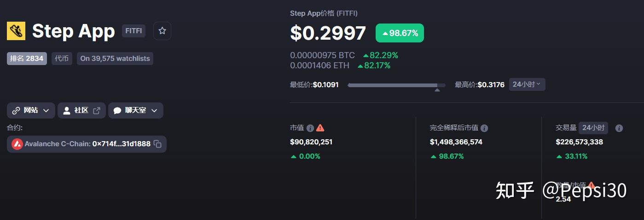Click the contract address 0×714f...31d1888 text
This screenshot has width=644, height=220.
[121, 144]
